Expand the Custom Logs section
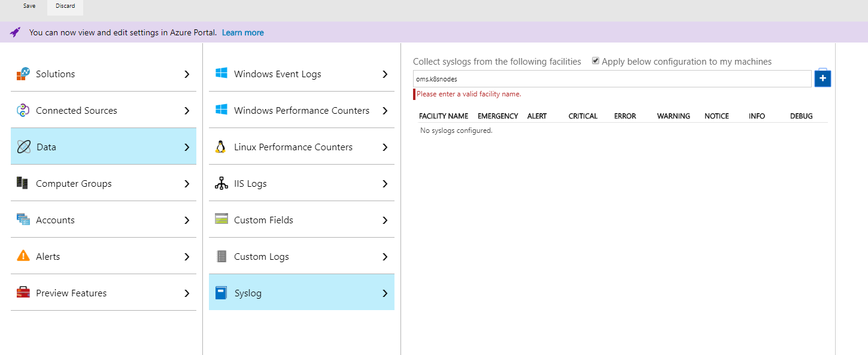This screenshot has height=355, width=868. tap(385, 256)
